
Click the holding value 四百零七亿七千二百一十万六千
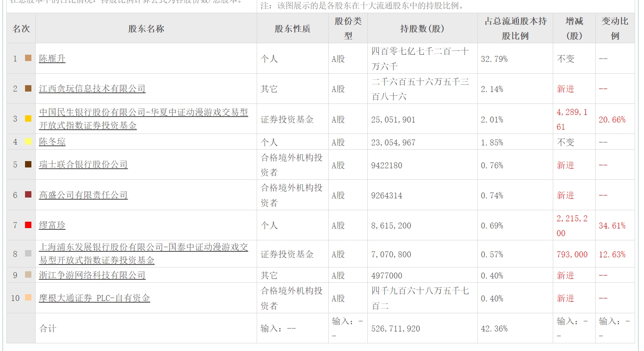click(x=420, y=58)
